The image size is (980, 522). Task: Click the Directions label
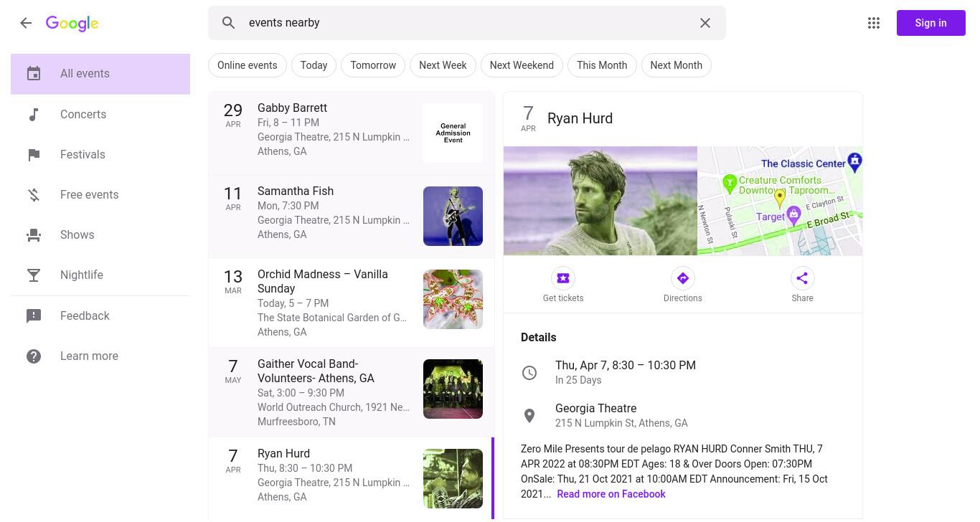click(682, 298)
